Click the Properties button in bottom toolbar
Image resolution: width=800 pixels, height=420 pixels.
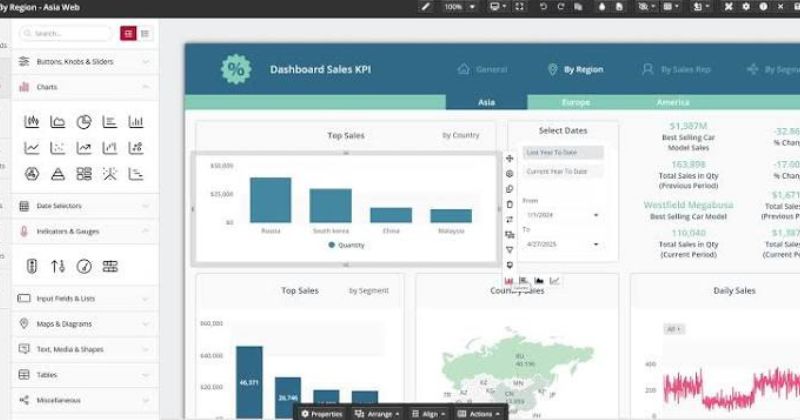(321, 414)
